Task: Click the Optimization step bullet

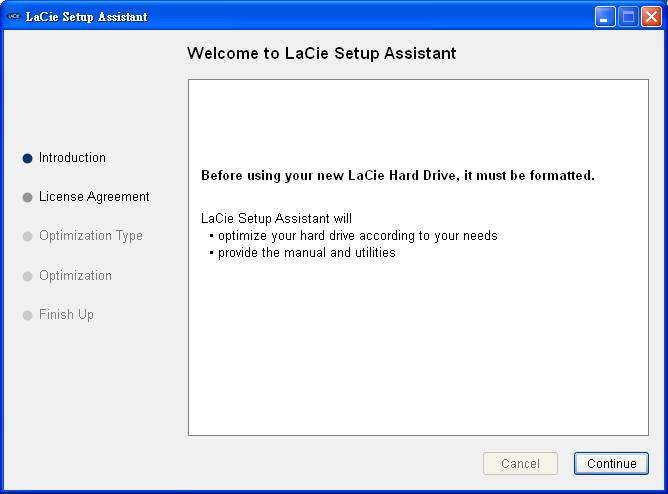Action: pos(27,276)
